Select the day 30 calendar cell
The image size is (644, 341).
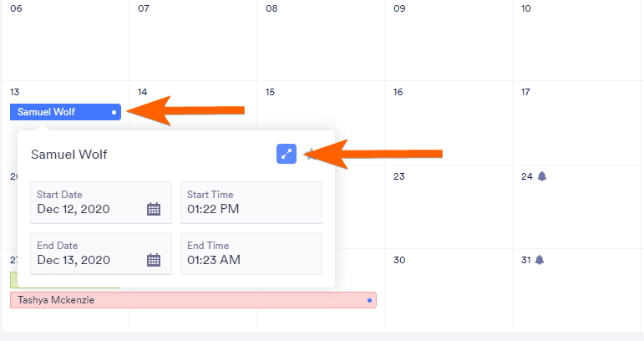click(x=448, y=288)
